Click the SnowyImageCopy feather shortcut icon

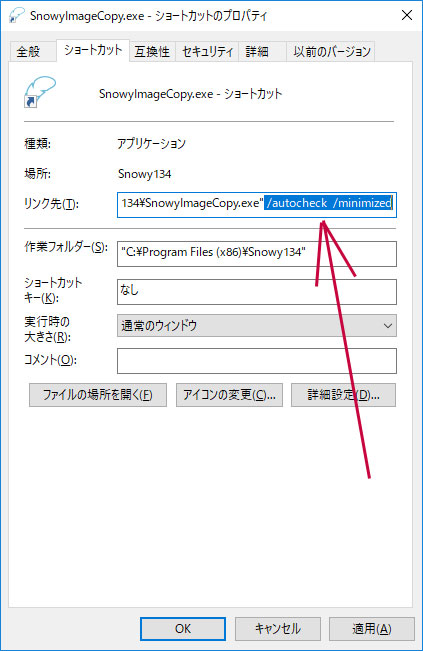point(40,92)
